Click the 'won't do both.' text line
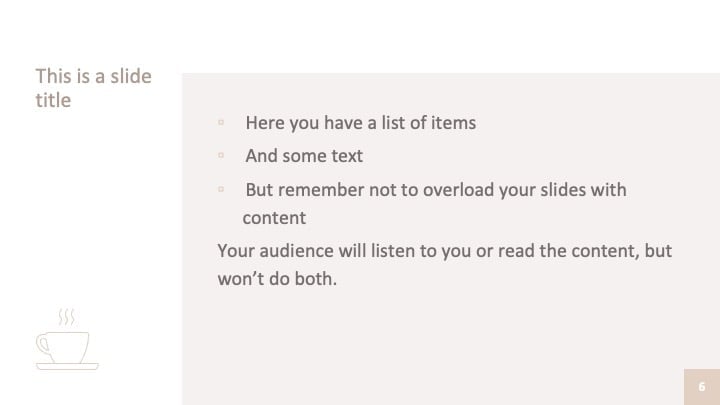The width and height of the screenshot is (720, 405). [277, 279]
